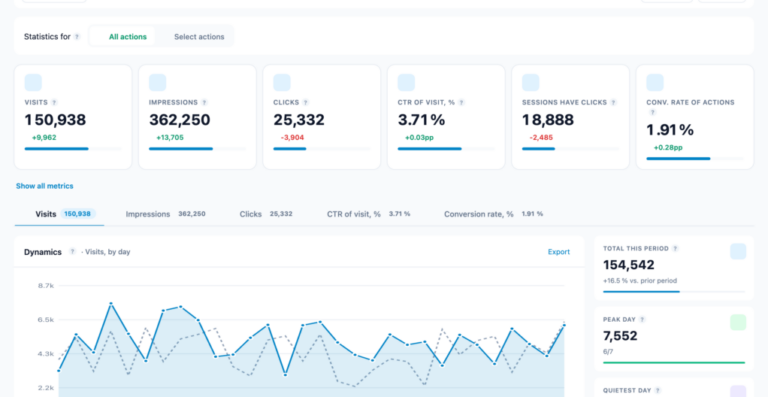Viewport: 768px width, 397px height.
Task: Click the Total this period card icon
Action: tap(738, 252)
